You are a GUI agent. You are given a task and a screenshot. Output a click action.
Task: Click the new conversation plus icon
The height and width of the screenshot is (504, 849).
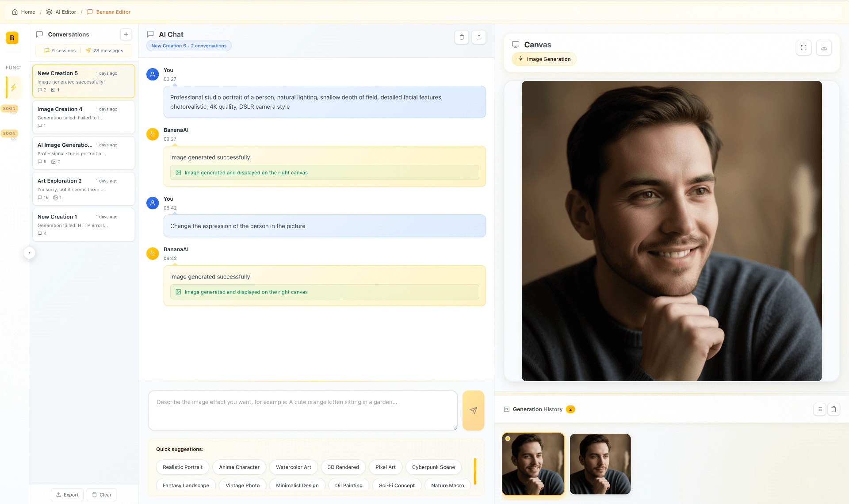point(126,34)
